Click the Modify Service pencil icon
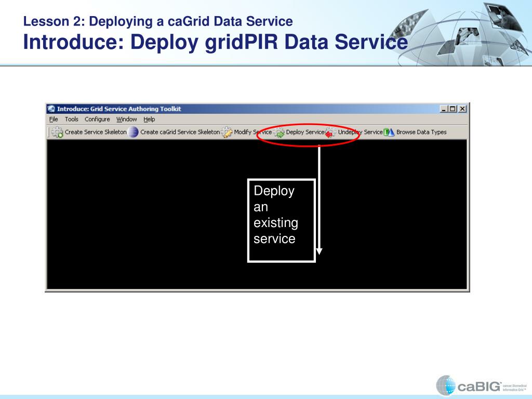The image size is (532, 399). 227,132
